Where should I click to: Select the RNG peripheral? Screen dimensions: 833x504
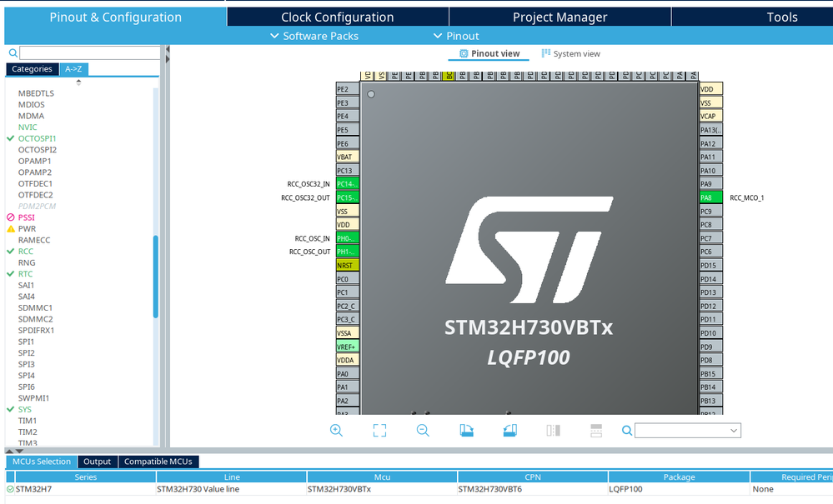tap(27, 262)
